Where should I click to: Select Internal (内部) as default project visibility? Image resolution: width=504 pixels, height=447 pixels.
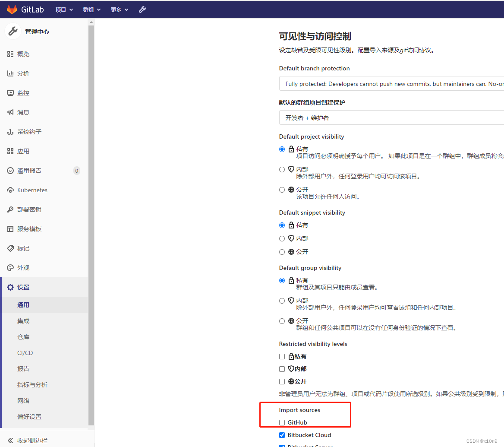click(282, 169)
